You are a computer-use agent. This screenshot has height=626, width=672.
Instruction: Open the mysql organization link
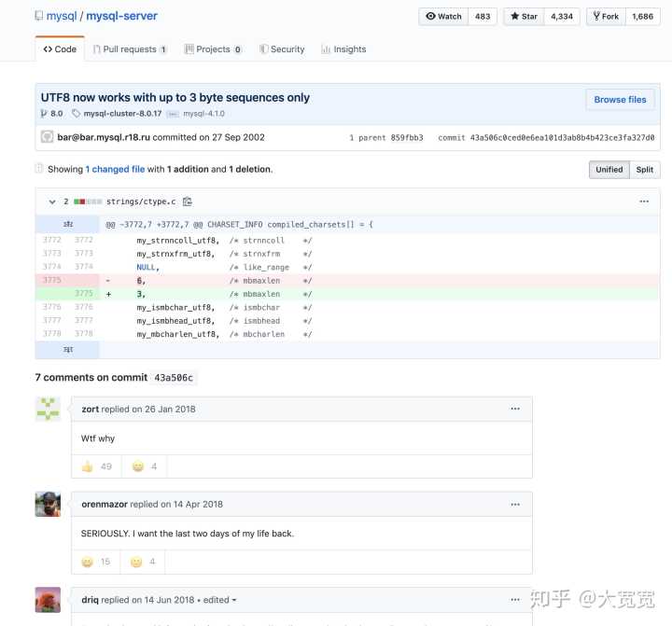[62, 16]
